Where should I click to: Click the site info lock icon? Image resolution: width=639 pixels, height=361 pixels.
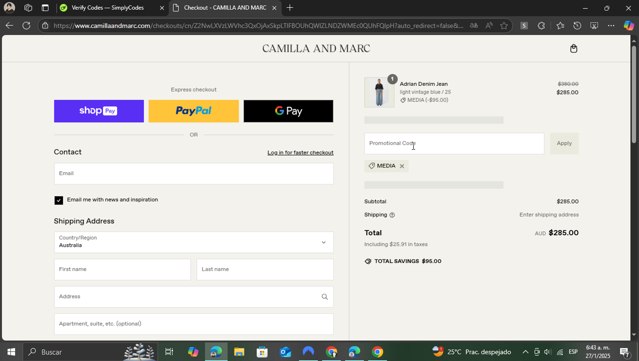click(x=45, y=26)
